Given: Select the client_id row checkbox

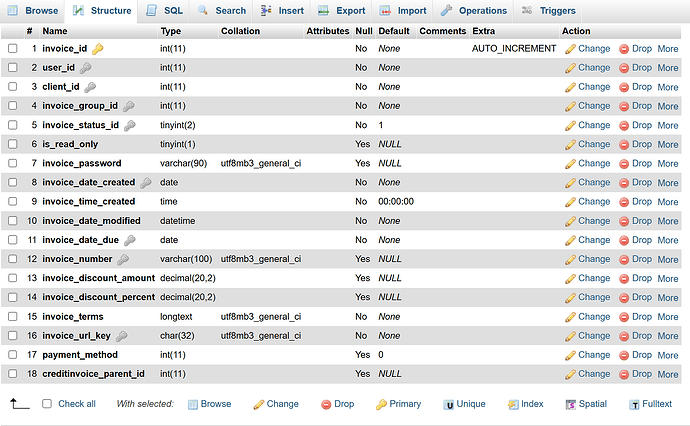Looking at the screenshot, I should (x=13, y=87).
